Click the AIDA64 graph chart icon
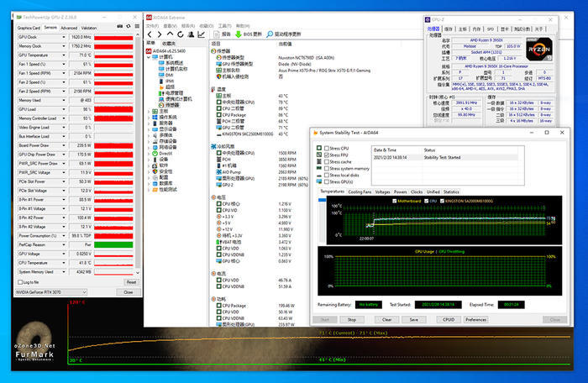 pos(202,34)
